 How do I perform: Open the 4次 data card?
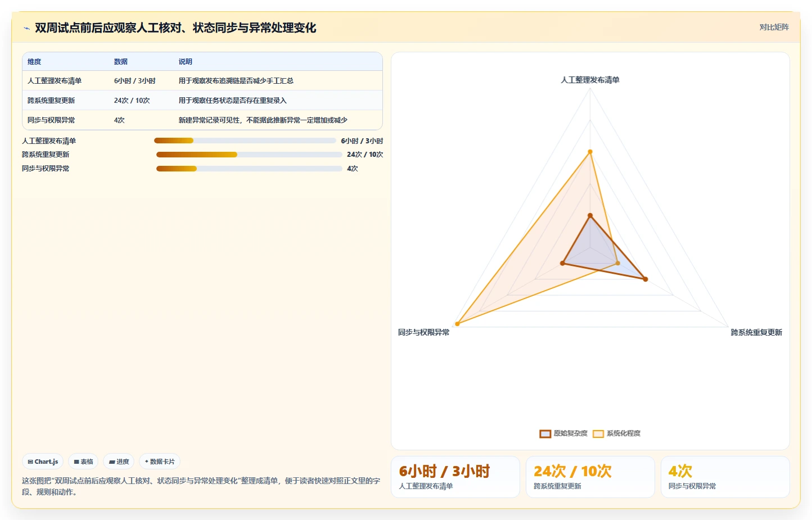725,477
